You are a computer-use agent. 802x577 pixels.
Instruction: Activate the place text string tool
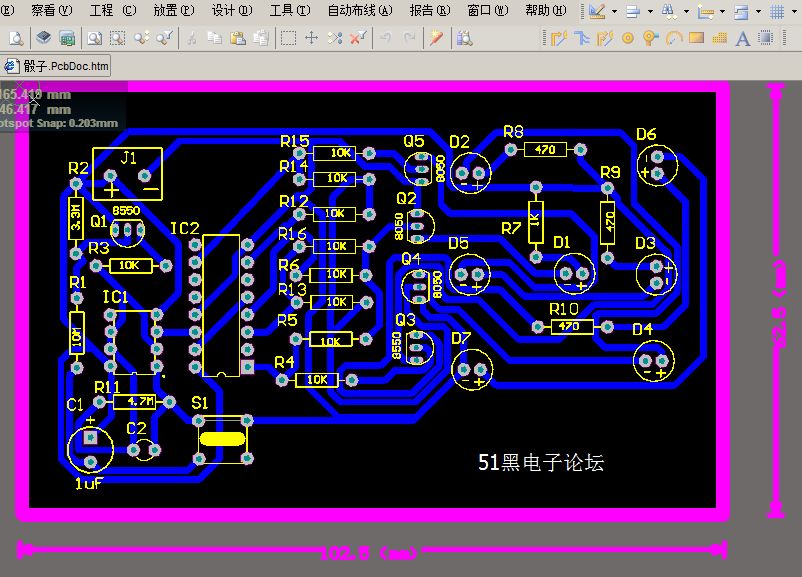coord(743,38)
